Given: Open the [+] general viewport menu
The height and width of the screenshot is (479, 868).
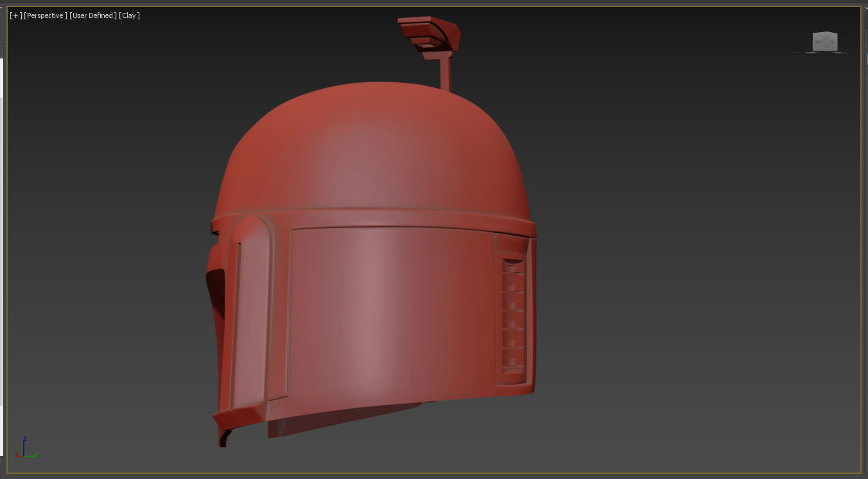Looking at the screenshot, I should [16, 15].
